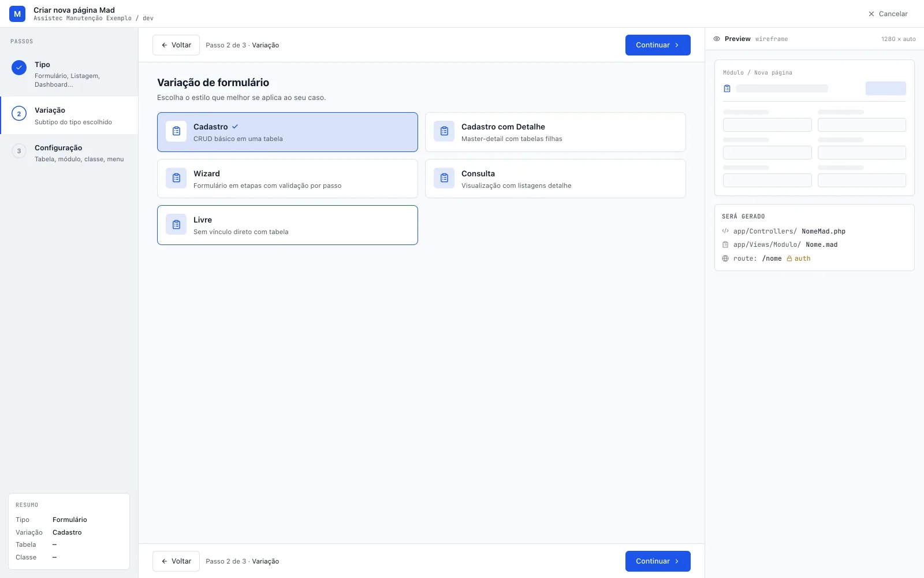Screen dimensions: 924x578
Task: Click the '/nome' route value
Action: (x=772, y=258)
